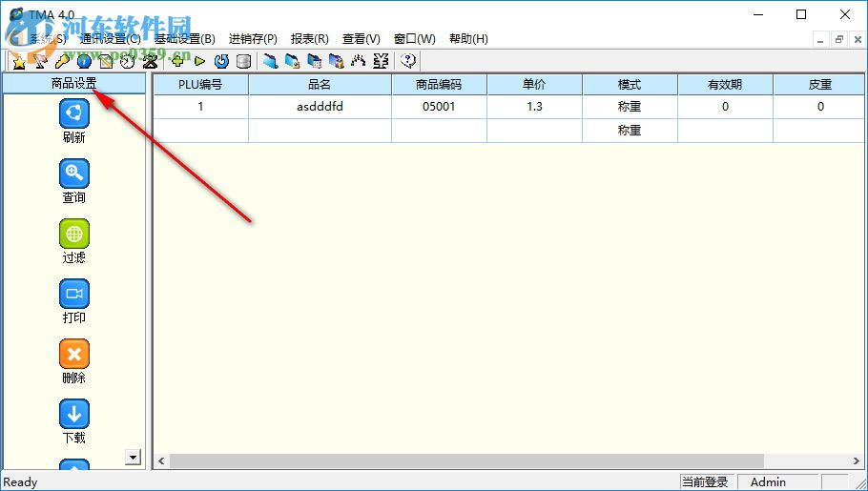The width and height of the screenshot is (868, 491).
Task: Click the inner child-window close button
Action: point(858,39)
